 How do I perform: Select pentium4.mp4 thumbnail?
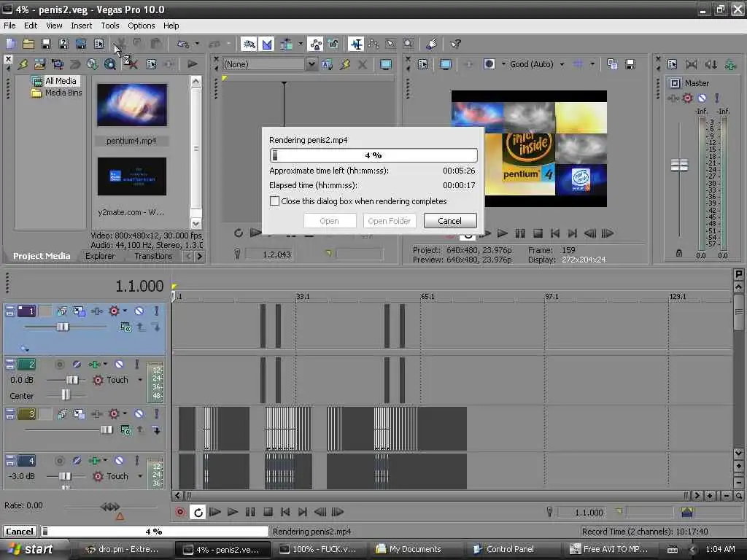132,105
